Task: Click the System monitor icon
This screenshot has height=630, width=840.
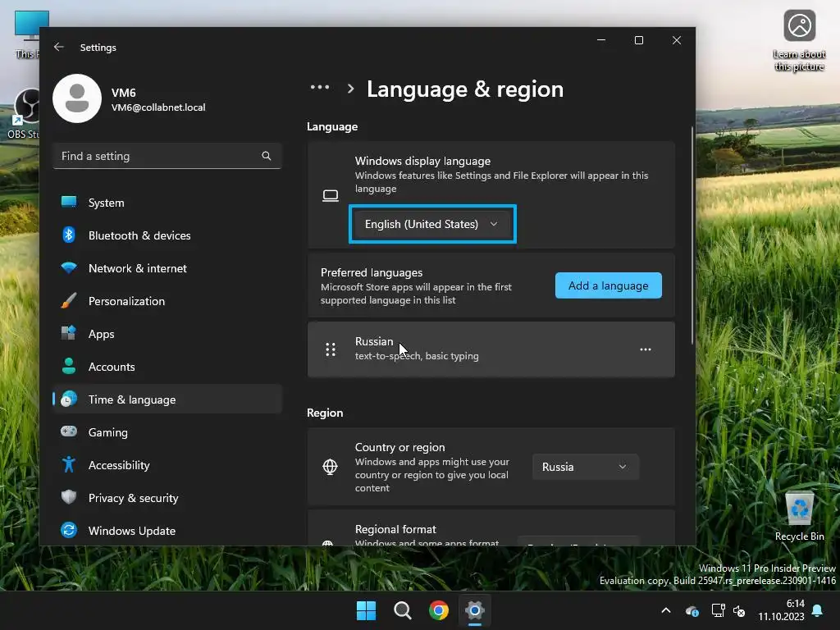Action: pyautogui.click(x=69, y=202)
